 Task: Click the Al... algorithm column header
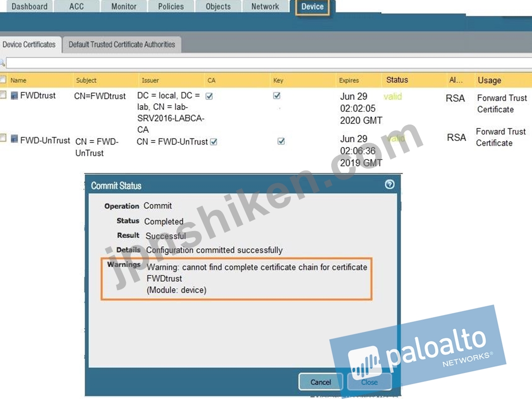(456, 80)
